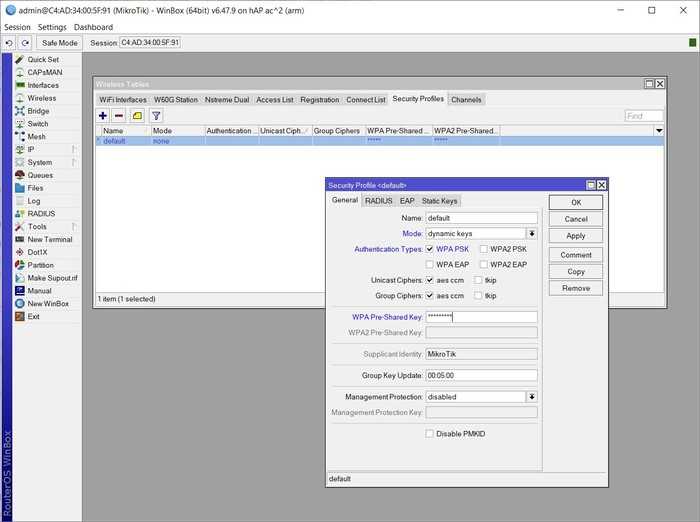The height and width of the screenshot is (522, 700).
Task: Open the Mode dropdown arrow
Action: [532, 234]
